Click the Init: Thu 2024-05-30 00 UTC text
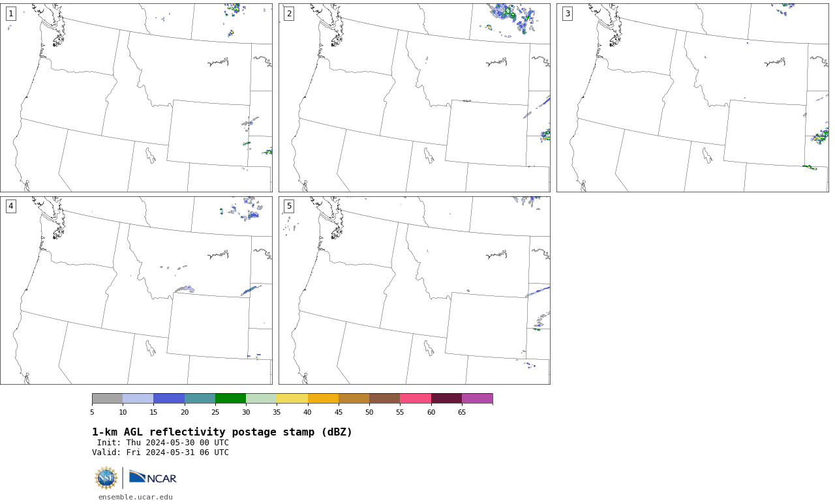 [x=163, y=443]
